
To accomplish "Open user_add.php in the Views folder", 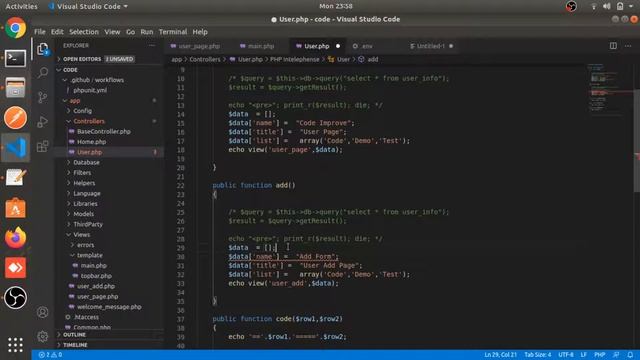I will 96,286.
